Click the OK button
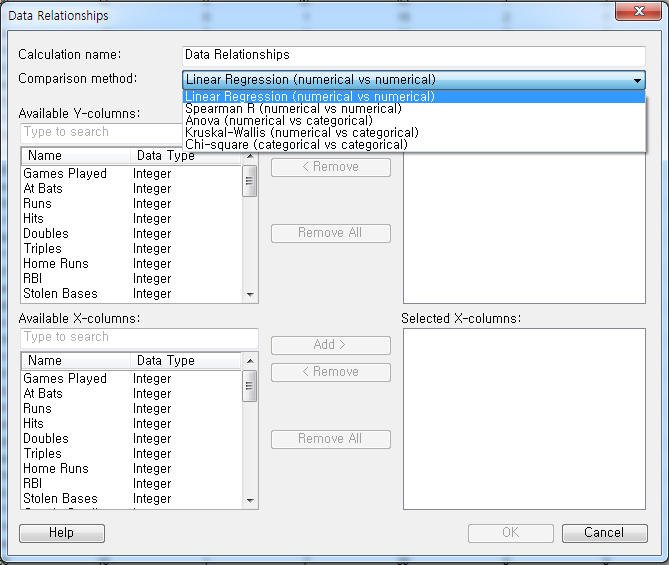The width and height of the screenshot is (669, 565). point(510,533)
